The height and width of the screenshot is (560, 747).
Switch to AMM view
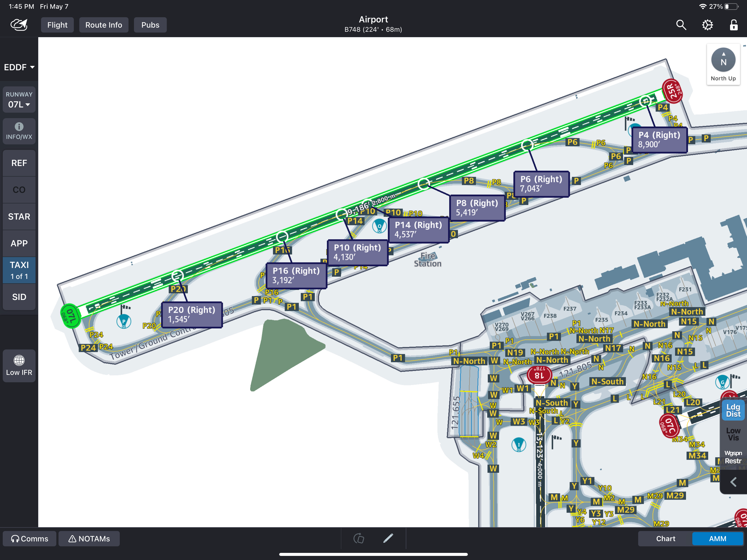(717, 538)
